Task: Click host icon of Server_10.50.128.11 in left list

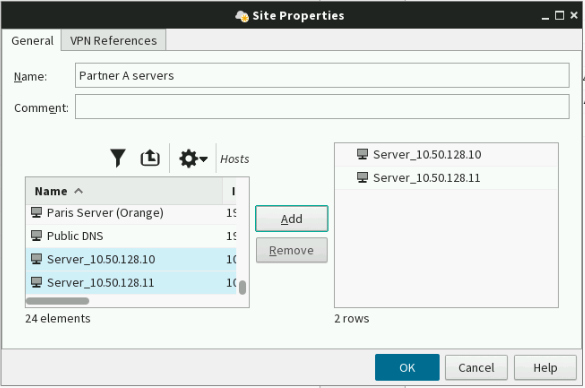Action: 37,282
